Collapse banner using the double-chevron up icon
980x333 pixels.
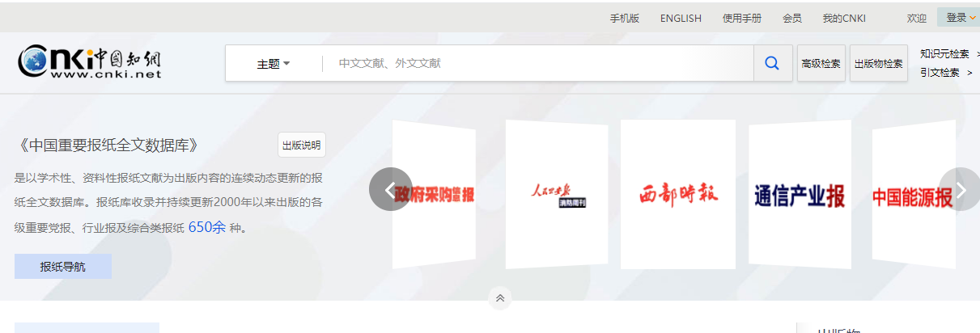[500, 298]
